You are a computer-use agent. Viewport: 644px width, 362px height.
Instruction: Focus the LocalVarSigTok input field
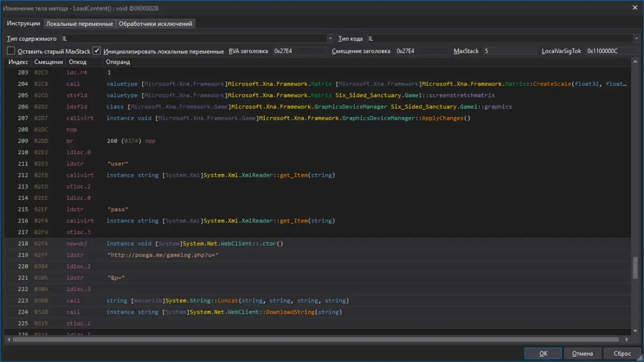click(x=612, y=51)
